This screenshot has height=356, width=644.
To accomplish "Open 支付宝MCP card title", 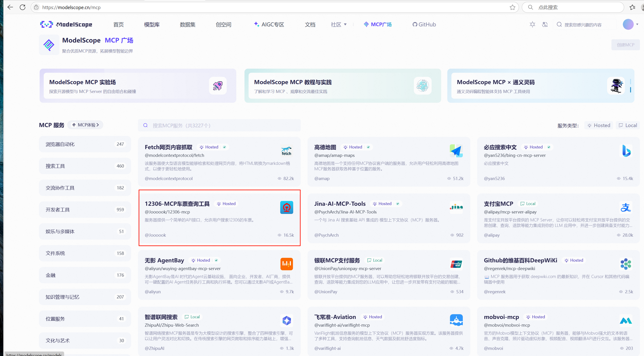I will pos(498,204).
